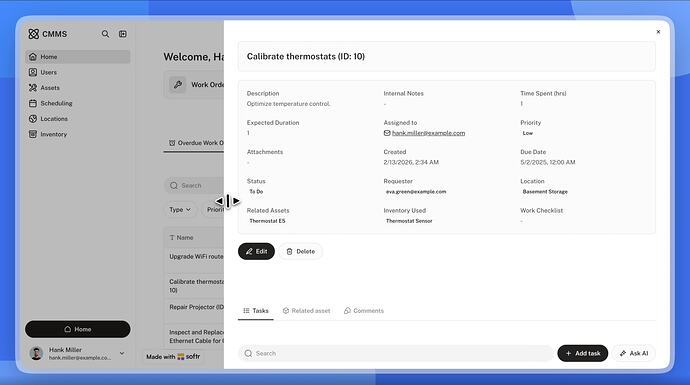
Task: Open the Type filter dropdown
Action: [180, 210]
